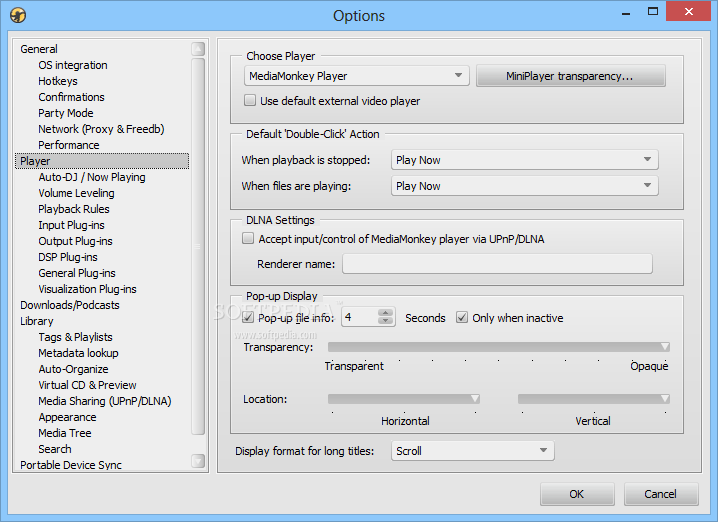Dismiss dialog with Cancel button
Image resolution: width=718 pixels, height=522 pixels.
[661, 494]
